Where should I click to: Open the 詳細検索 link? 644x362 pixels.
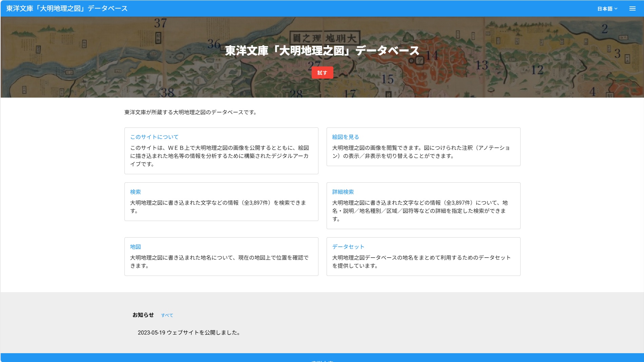click(x=343, y=192)
